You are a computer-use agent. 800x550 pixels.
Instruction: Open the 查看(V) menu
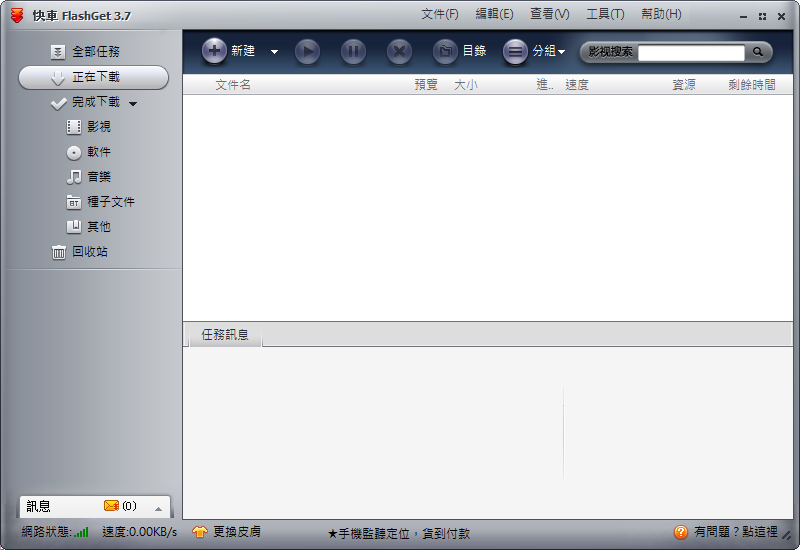(549, 14)
